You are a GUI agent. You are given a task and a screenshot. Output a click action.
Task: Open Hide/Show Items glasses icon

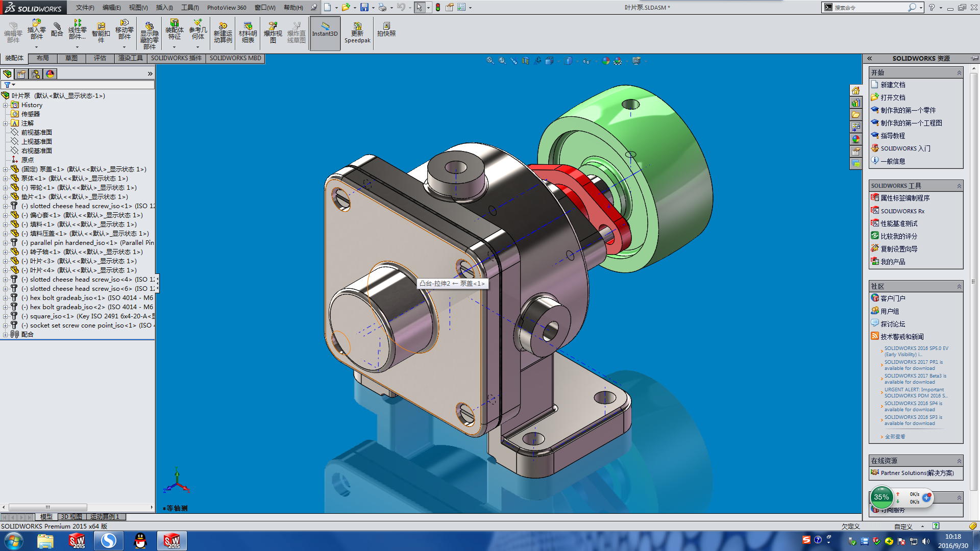pyautogui.click(x=586, y=61)
